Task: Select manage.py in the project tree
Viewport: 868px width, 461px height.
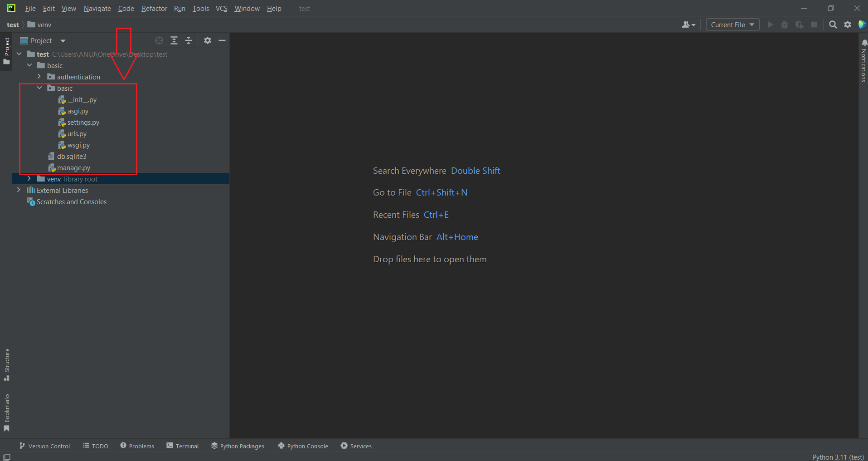Action: coord(73,168)
